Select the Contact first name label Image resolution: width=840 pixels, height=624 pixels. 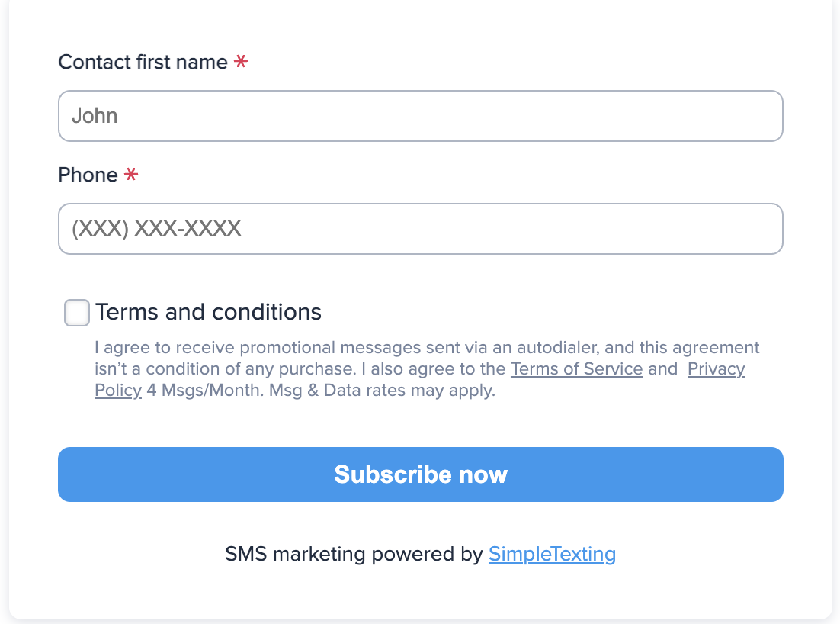[142, 62]
